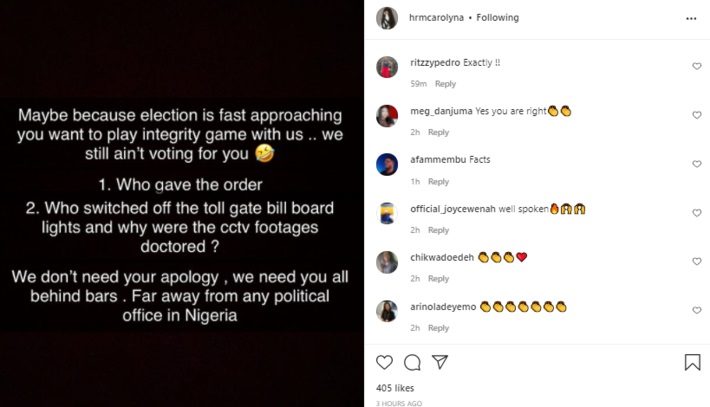Like arinoladeyemo's comment
This screenshot has height=407, width=710.
point(697,311)
